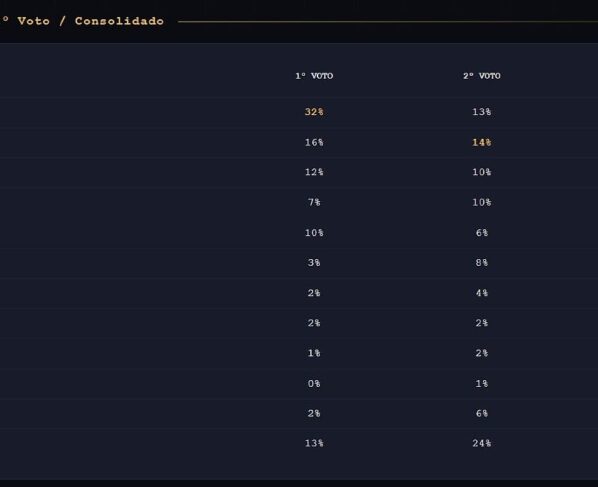Viewport: 598px width, 487px height.
Task: Select the 13% value in 2° VOTO column
Action: (482, 112)
